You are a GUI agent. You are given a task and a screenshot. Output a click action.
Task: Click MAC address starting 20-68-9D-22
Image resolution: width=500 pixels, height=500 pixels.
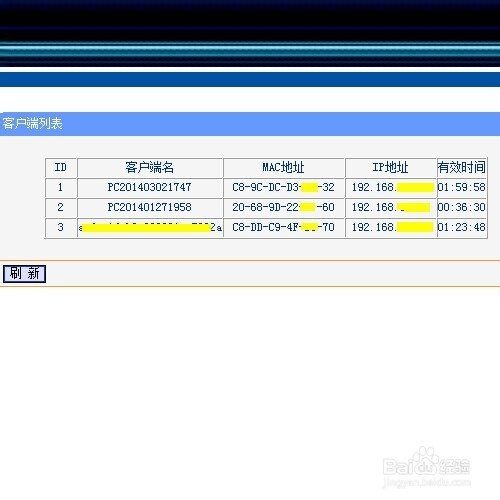tap(284, 207)
